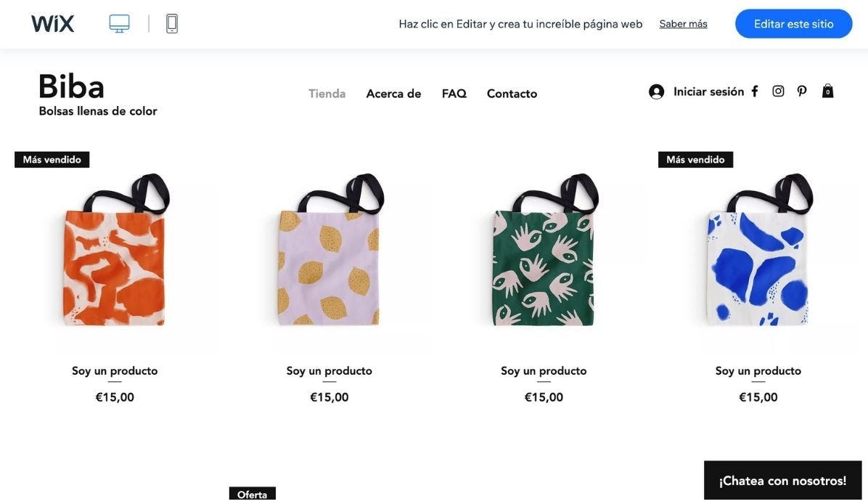The width and height of the screenshot is (868, 504).
Task: Click the user profile avatar icon
Action: 657,92
